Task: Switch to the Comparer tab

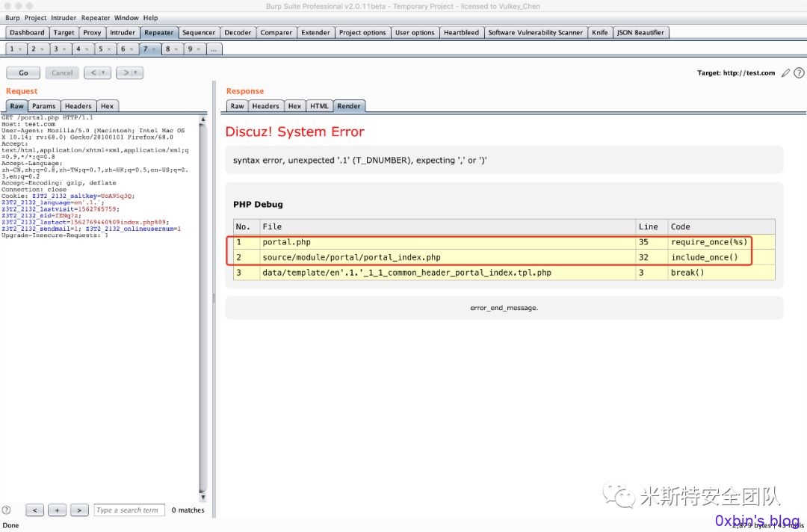Action: [x=276, y=32]
